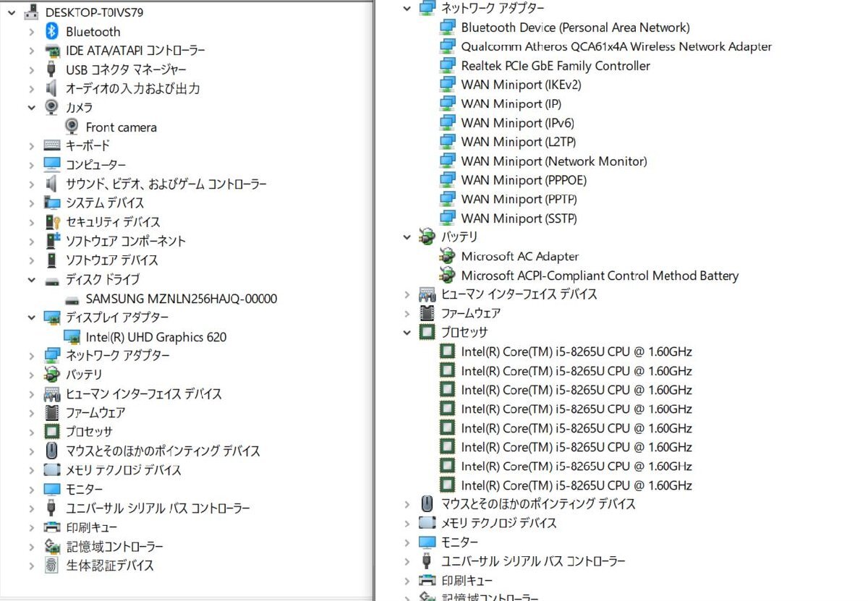Select right pane ユニバーサル シリアル バス コントローラー row
Viewport: 868px width, 601px height.
pos(533,560)
